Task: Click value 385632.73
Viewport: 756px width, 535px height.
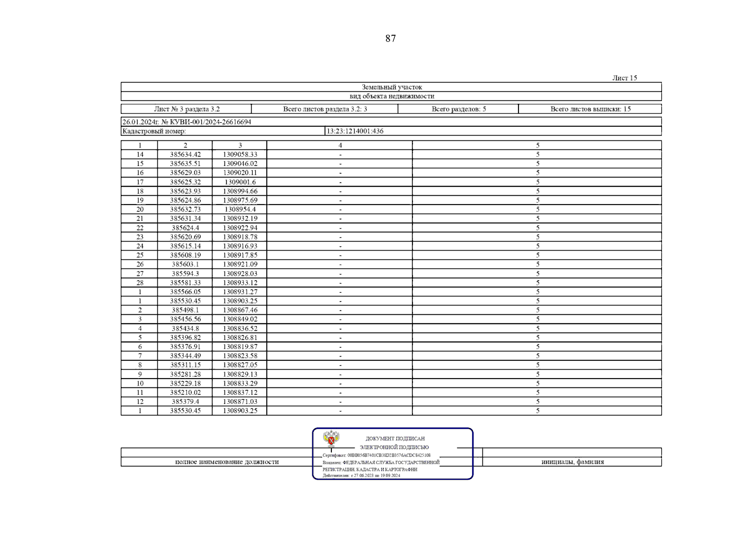Action: (185, 209)
